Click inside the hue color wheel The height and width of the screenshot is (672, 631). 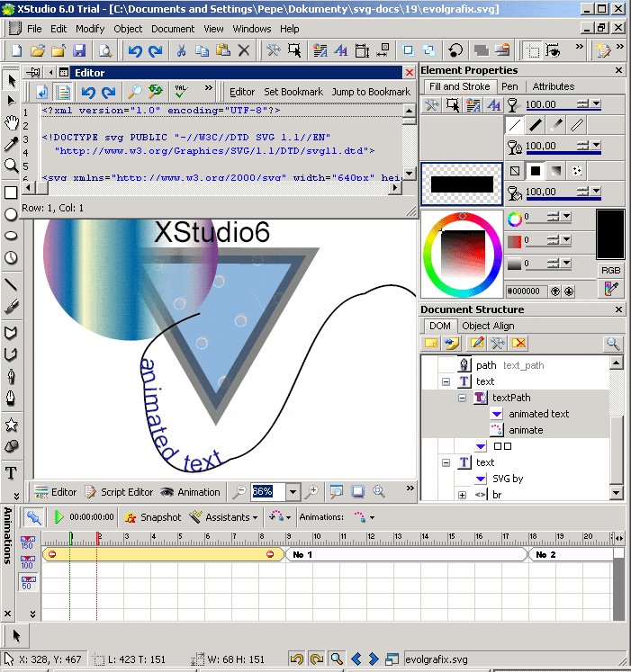coord(462,255)
